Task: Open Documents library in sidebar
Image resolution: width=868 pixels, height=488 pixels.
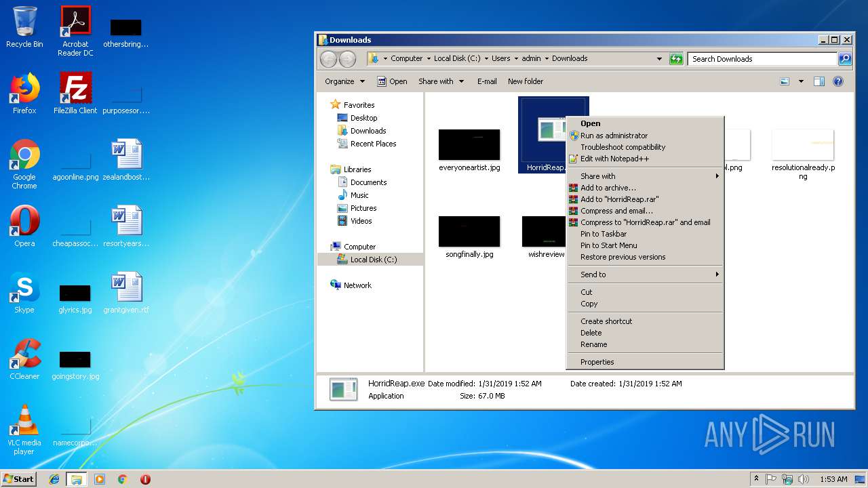Action: (x=362, y=182)
